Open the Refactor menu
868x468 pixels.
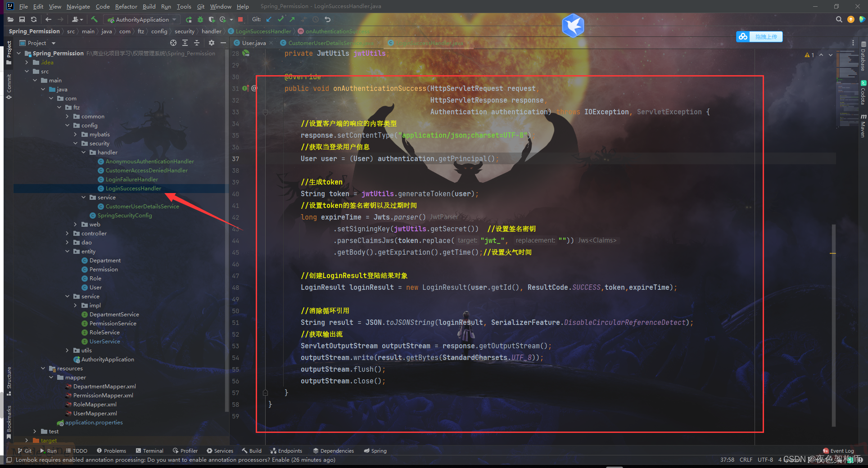(126, 6)
